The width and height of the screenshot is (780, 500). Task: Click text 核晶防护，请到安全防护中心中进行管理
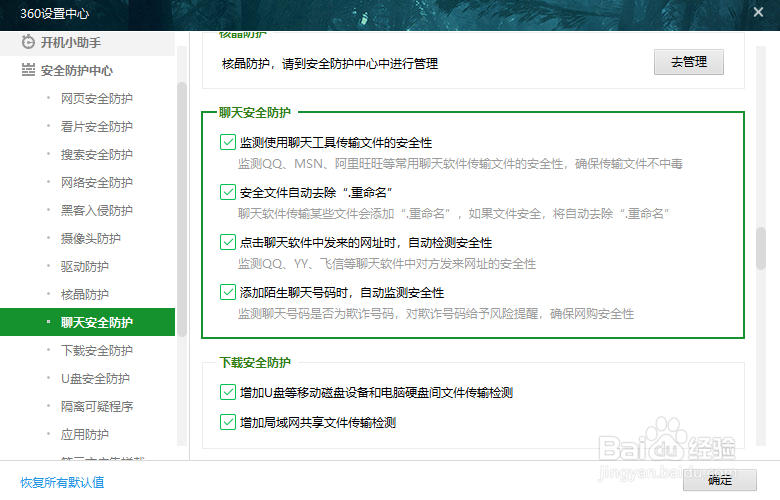330,64
